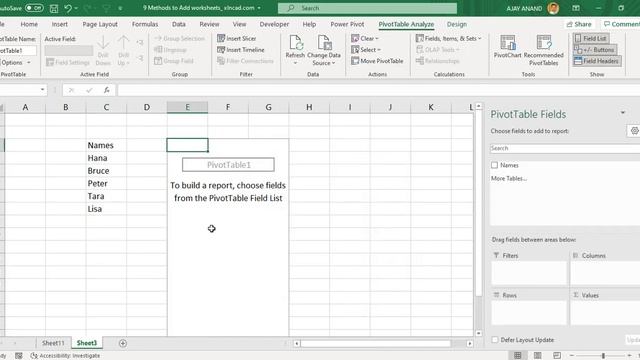Click the Review tab

209,24
